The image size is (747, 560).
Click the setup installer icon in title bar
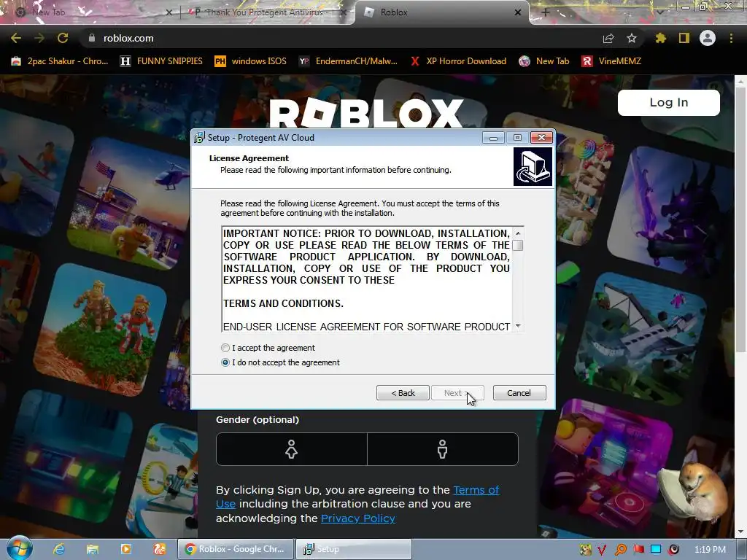click(x=200, y=137)
